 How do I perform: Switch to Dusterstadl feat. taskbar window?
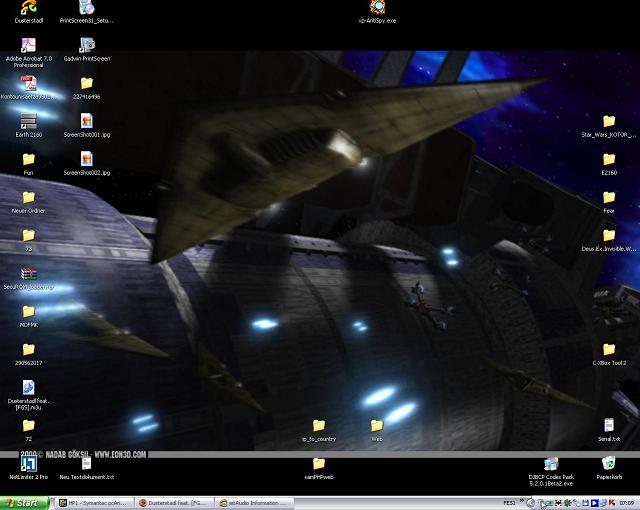(x=175, y=503)
